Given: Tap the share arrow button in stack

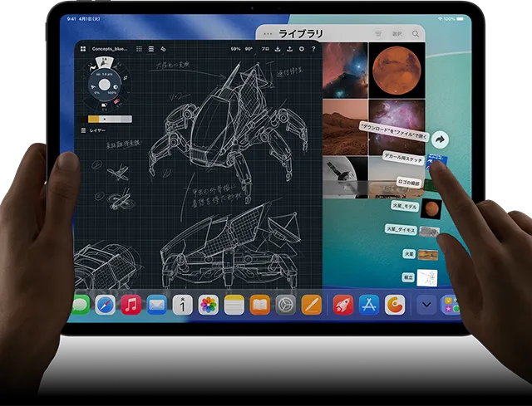Looking at the screenshot, I should coord(441,139).
